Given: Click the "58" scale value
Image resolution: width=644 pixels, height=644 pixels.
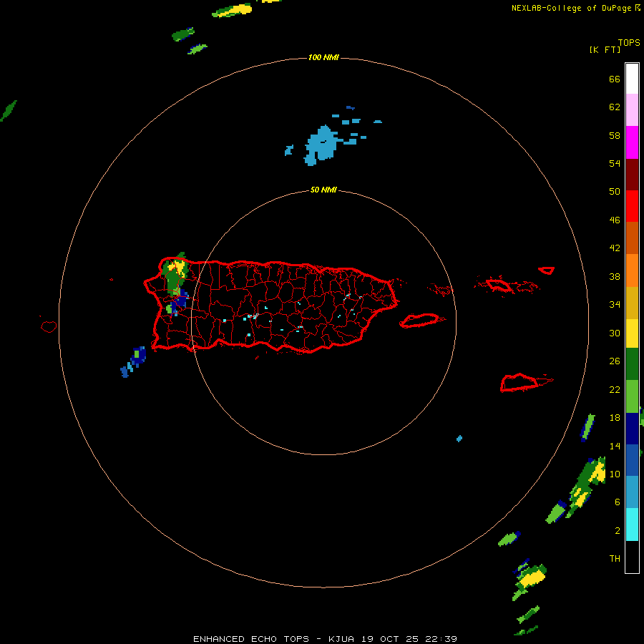Looking at the screenshot, I should point(615,135).
